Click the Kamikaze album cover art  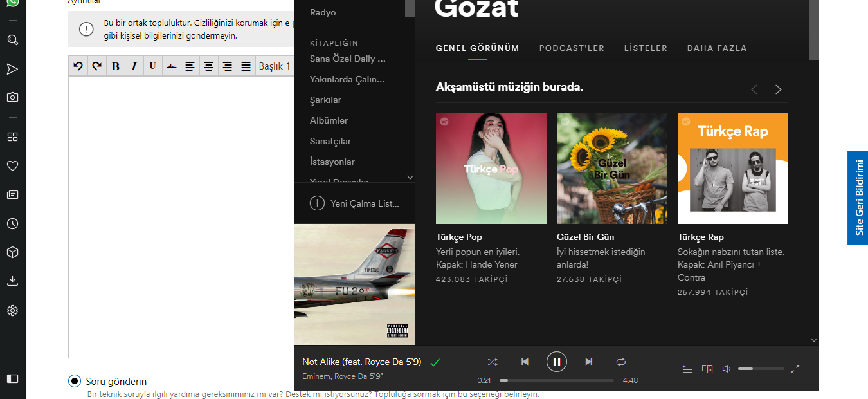click(x=355, y=284)
